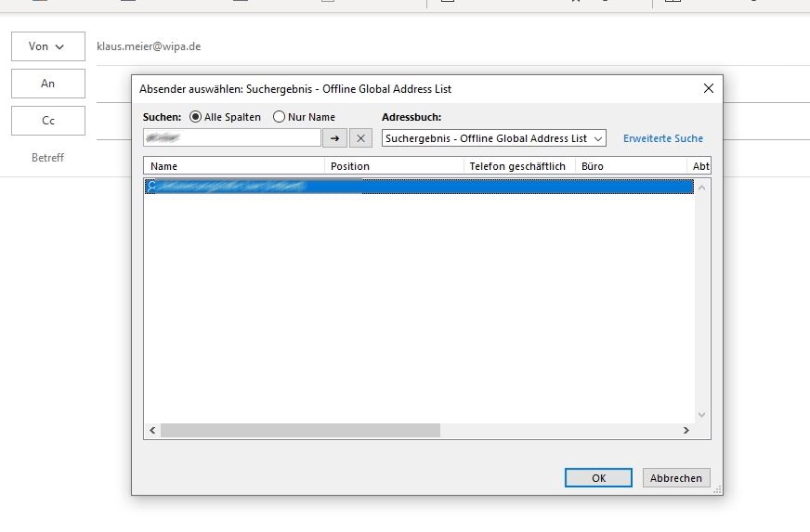Select the Nur Name radio option

coord(279,117)
